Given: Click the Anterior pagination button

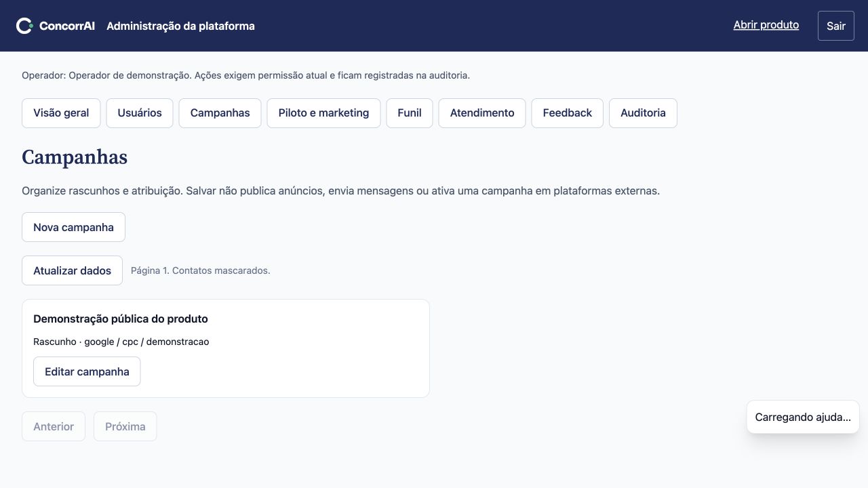Looking at the screenshot, I should [x=54, y=426].
